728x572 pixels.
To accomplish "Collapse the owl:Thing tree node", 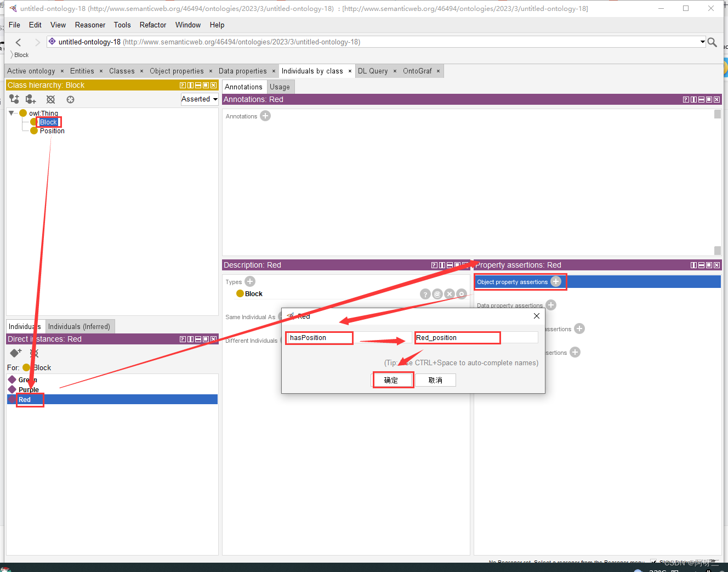I will [x=12, y=113].
